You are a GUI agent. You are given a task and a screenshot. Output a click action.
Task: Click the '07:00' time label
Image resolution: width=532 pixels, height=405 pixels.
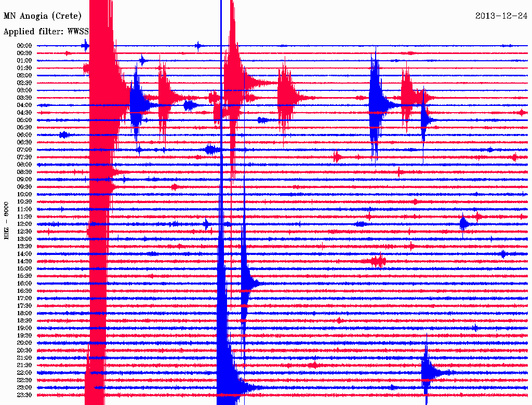click(24, 150)
